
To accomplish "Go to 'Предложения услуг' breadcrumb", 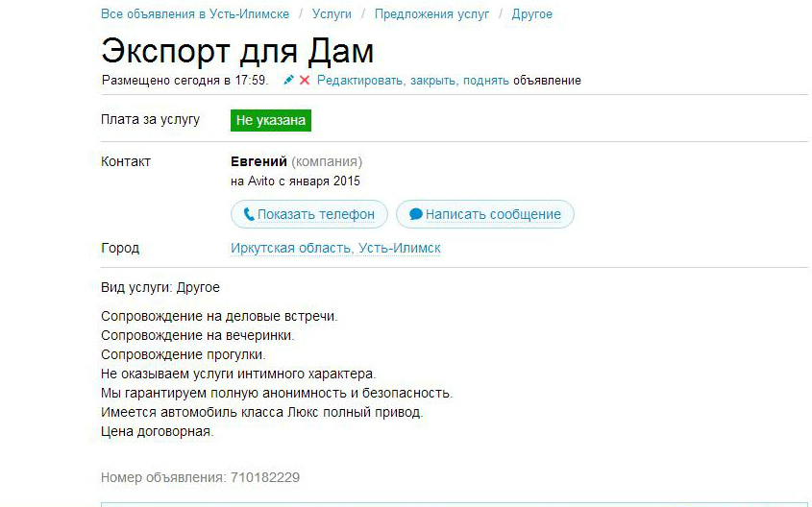I will [431, 14].
